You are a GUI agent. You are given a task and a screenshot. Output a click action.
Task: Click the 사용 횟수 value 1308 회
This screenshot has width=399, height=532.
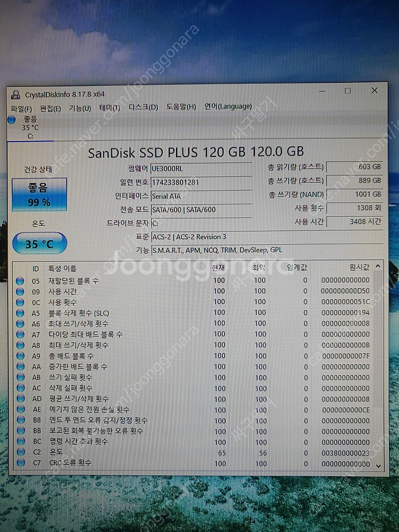(354, 208)
